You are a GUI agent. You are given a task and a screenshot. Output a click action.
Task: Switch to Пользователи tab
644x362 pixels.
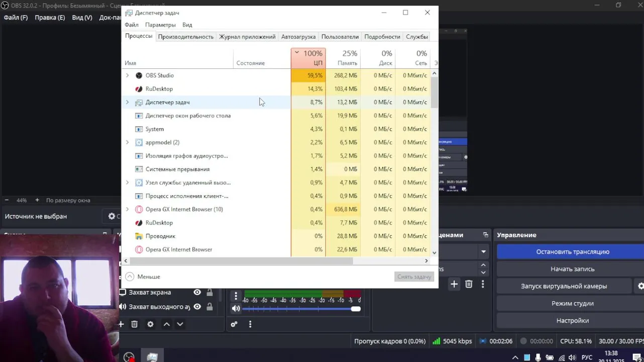[340, 37]
